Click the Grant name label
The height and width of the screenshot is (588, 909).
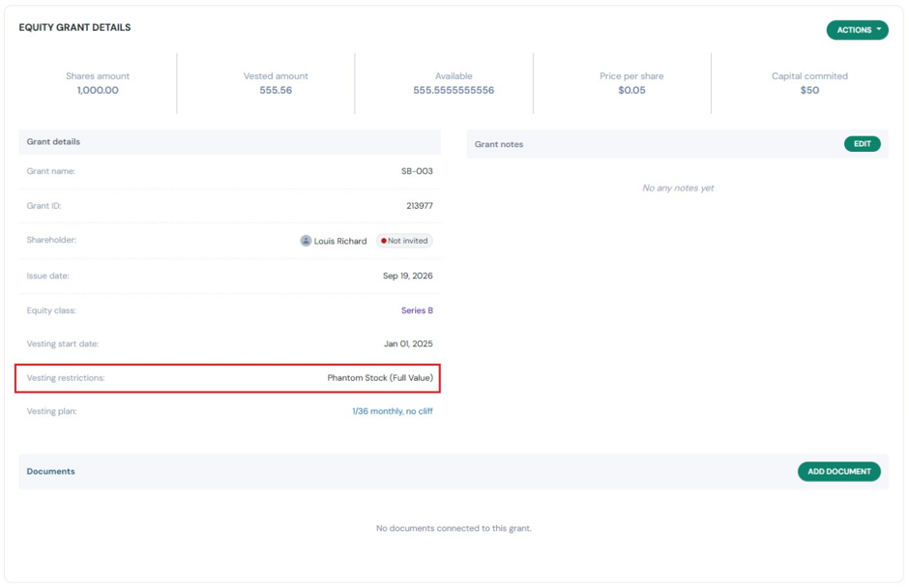[x=50, y=171]
